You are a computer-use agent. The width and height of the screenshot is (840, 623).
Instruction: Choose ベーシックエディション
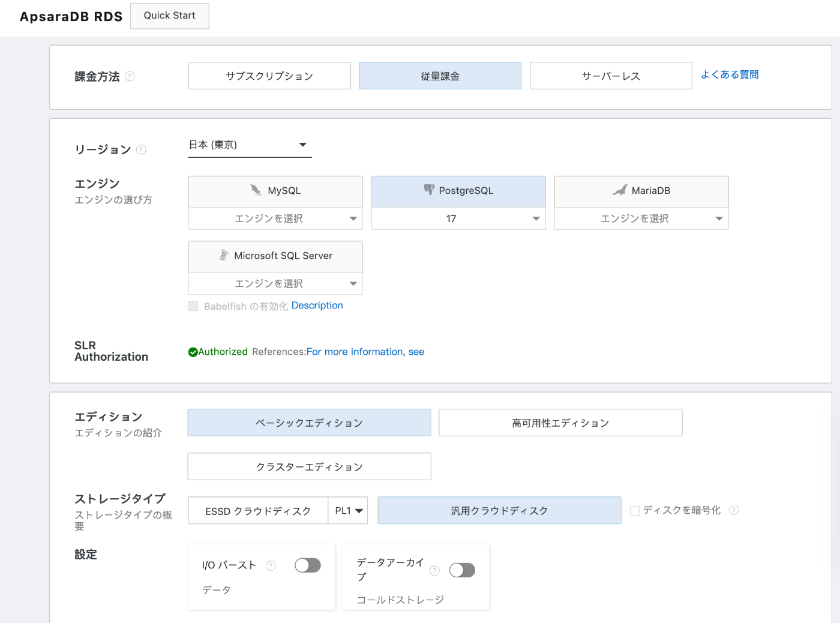pos(310,423)
